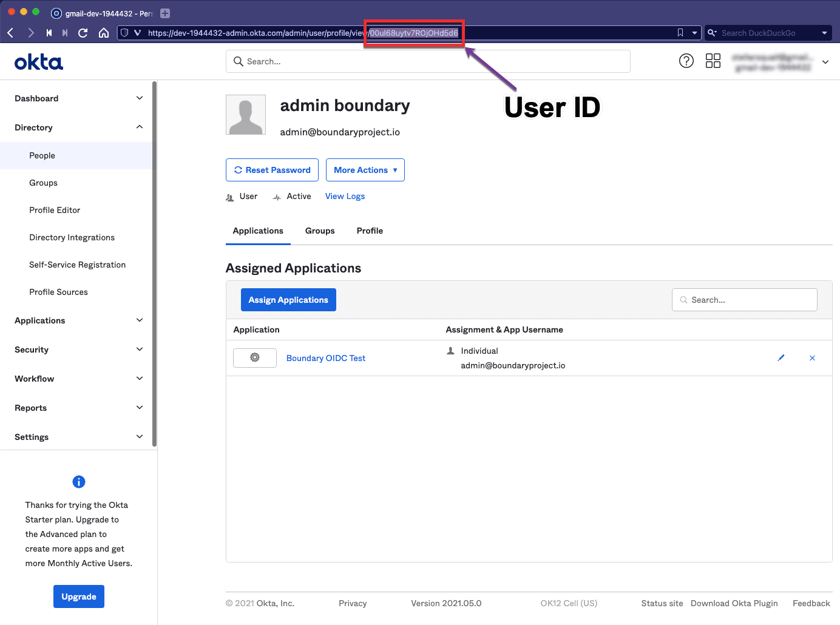Click the admin boundary user avatar
Image resolution: width=840 pixels, height=625 pixels.
pyautogui.click(x=246, y=115)
